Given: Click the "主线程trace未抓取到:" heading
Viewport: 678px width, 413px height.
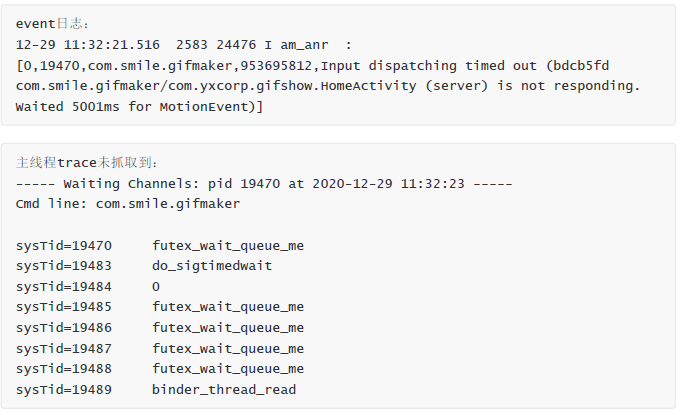Looking at the screenshot, I should (87, 162).
